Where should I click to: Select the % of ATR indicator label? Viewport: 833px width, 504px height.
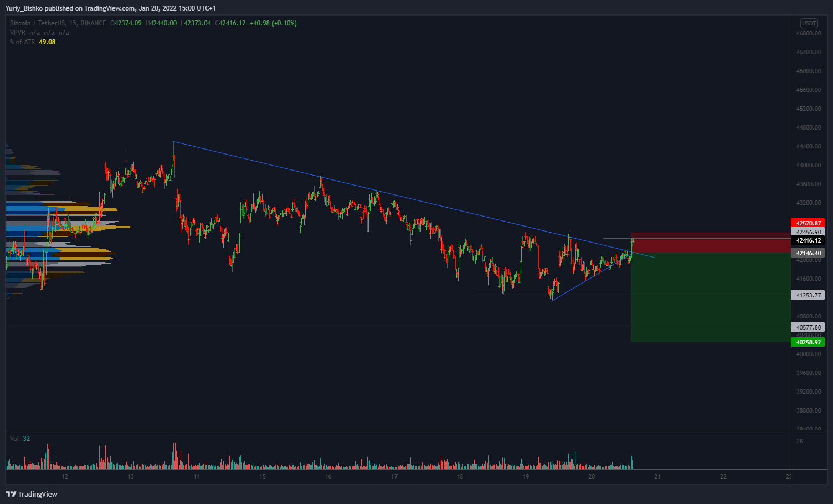pyautogui.click(x=22, y=42)
